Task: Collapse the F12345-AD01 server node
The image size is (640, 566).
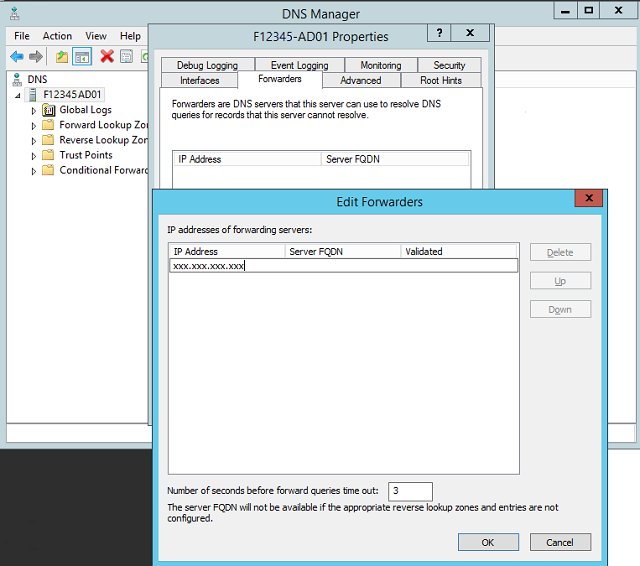Action: (18, 95)
